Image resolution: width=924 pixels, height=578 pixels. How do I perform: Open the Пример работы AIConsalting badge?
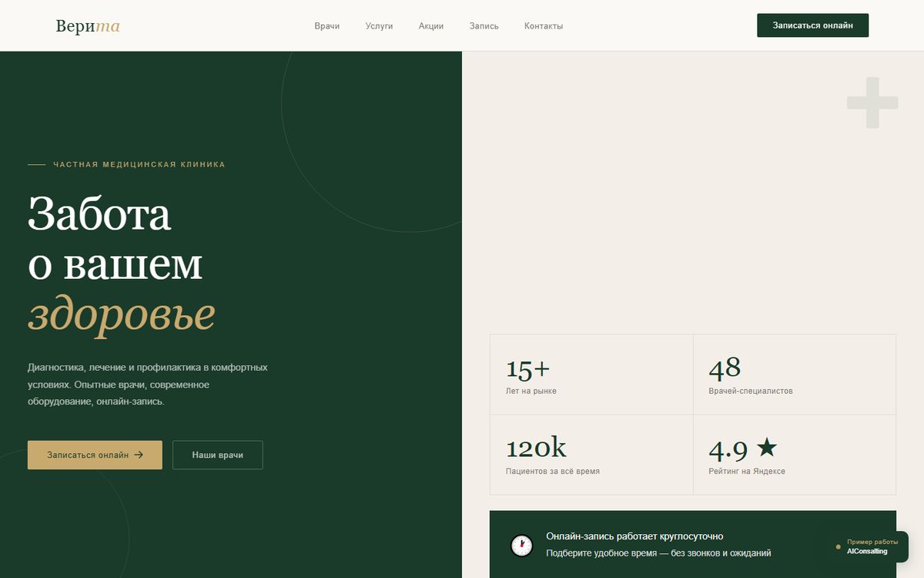(867, 546)
